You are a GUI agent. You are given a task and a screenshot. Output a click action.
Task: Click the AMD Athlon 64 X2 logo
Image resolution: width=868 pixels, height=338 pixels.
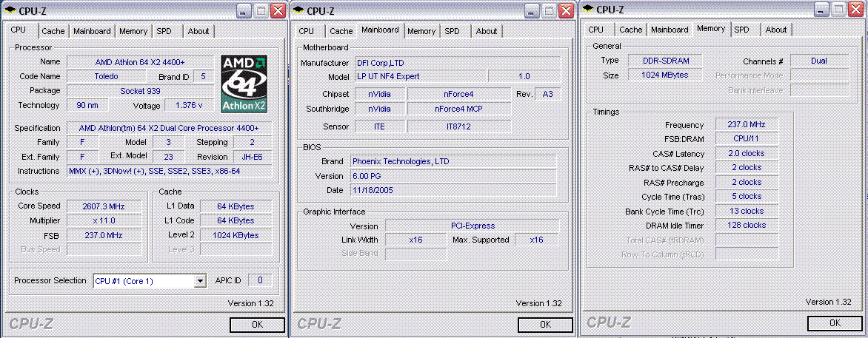[x=244, y=84]
